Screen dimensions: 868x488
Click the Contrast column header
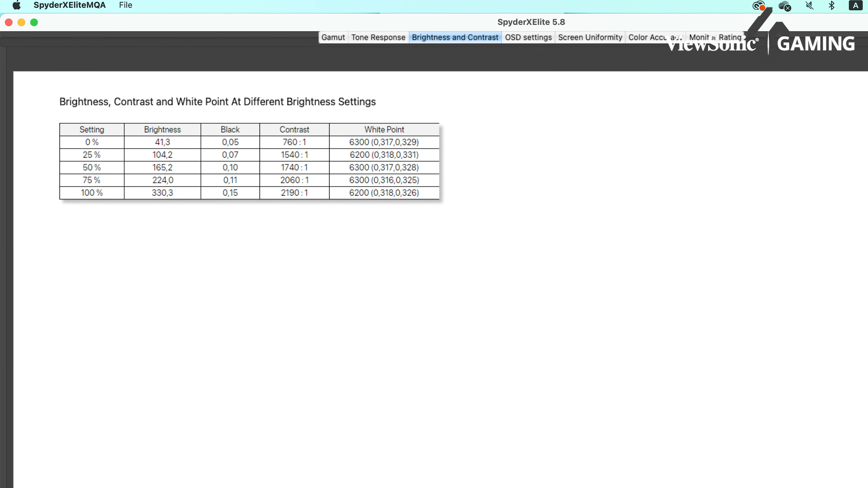pyautogui.click(x=294, y=130)
